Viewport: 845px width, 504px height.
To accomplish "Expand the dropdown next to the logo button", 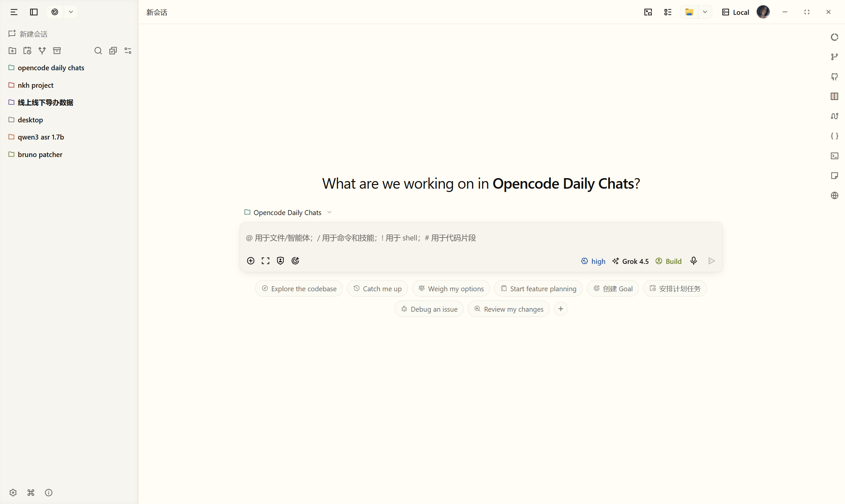I will pyautogui.click(x=71, y=12).
